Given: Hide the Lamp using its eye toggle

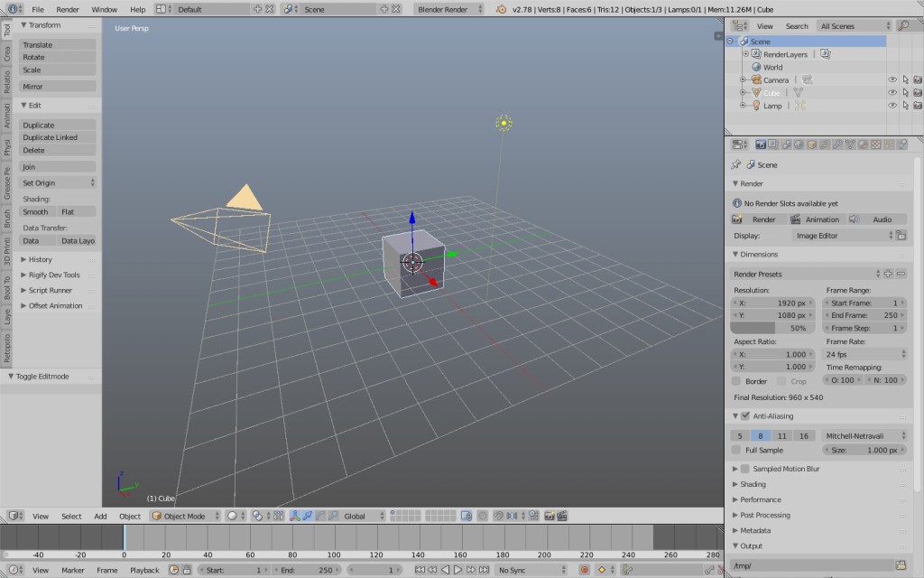Looking at the screenshot, I should (892, 106).
